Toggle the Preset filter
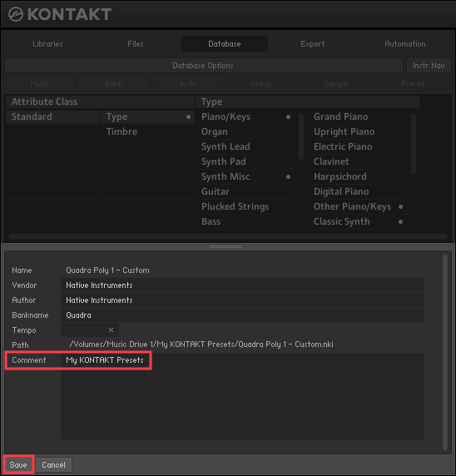Image resolution: width=456 pixels, height=476 pixels. tap(413, 83)
